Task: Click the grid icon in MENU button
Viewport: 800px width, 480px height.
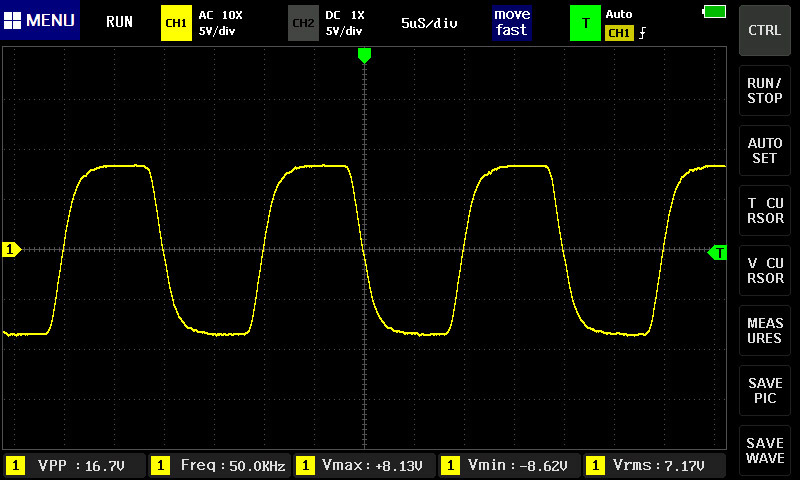Action: (12, 20)
